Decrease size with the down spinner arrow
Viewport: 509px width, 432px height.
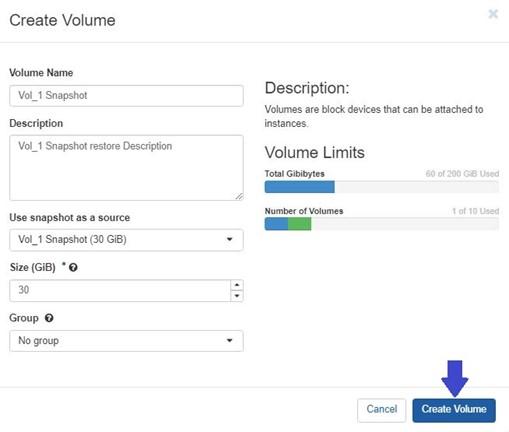(x=237, y=296)
